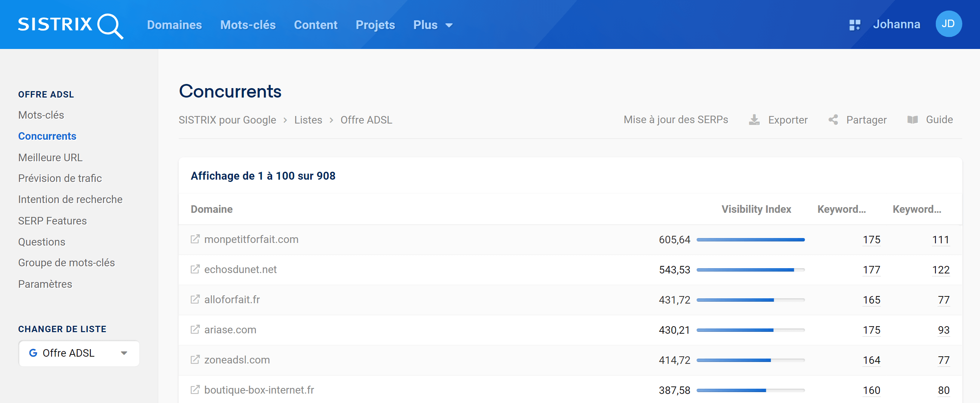Expand the Plus menu arrow

coord(449,26)
